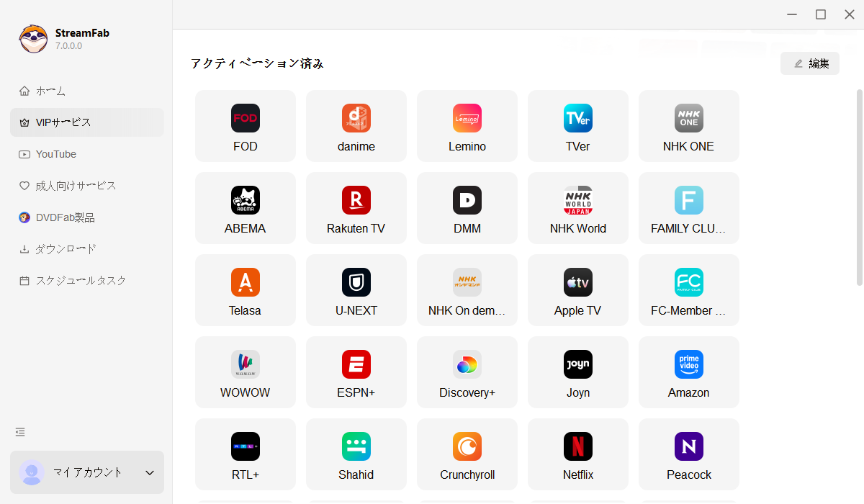Launch the WOWOW downloader
Image resolution: width=864 pixels, height=504 pixels.
(246, 372)
